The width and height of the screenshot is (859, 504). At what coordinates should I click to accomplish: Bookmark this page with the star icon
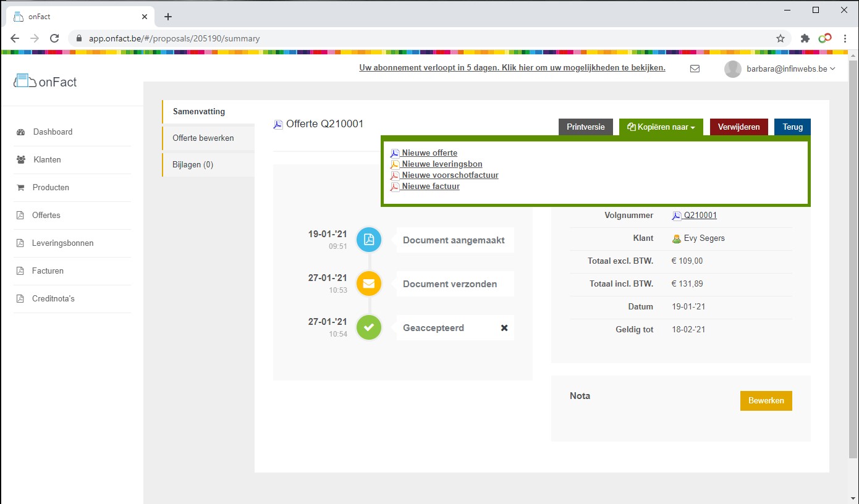pyautogui.click(x=781, y=38)
